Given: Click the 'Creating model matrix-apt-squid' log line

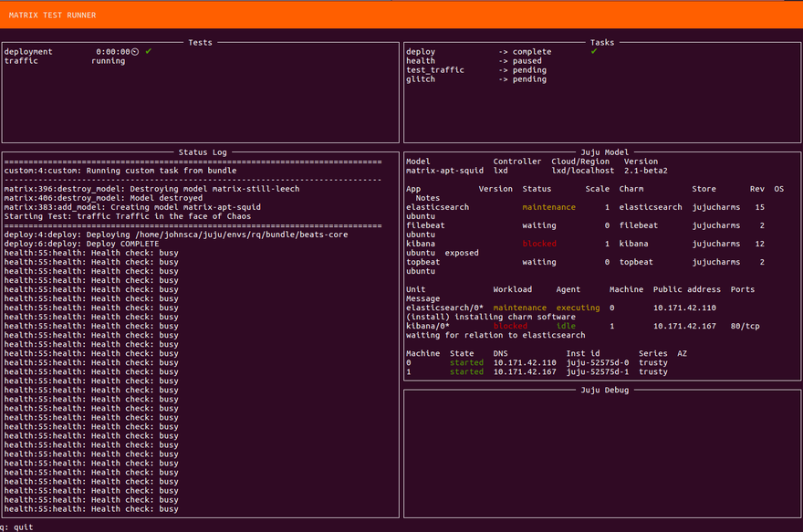Looking at the screenshot, I should coord(132,207).
